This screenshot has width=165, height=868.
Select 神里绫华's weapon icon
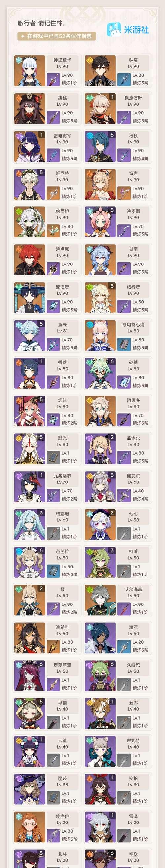pos(53,79)
